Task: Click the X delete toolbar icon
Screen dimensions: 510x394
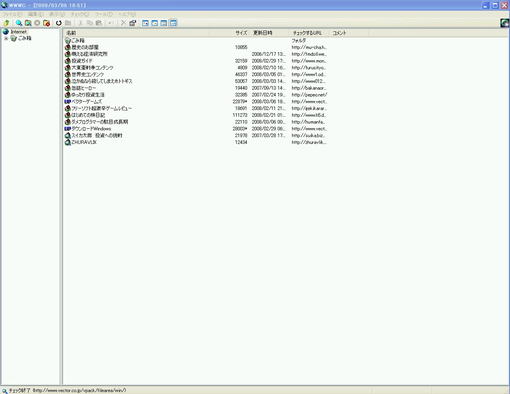Action: click(123, 23)
